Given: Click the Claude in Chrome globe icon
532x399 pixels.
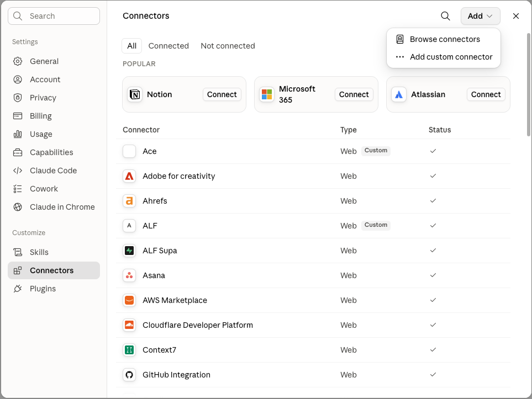Looking at the screenshot, I should (x=18, y=207).
